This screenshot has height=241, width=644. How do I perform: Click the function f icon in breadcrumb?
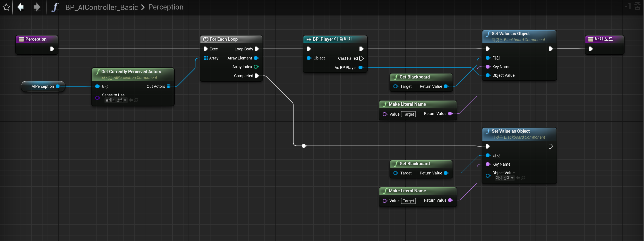(55, 7)
